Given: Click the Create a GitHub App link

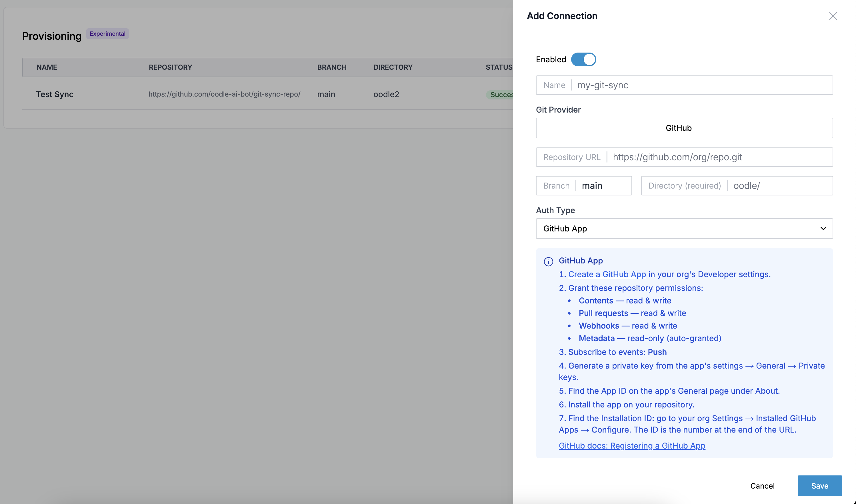Looking at the screenshot, I should coord(607,274).
